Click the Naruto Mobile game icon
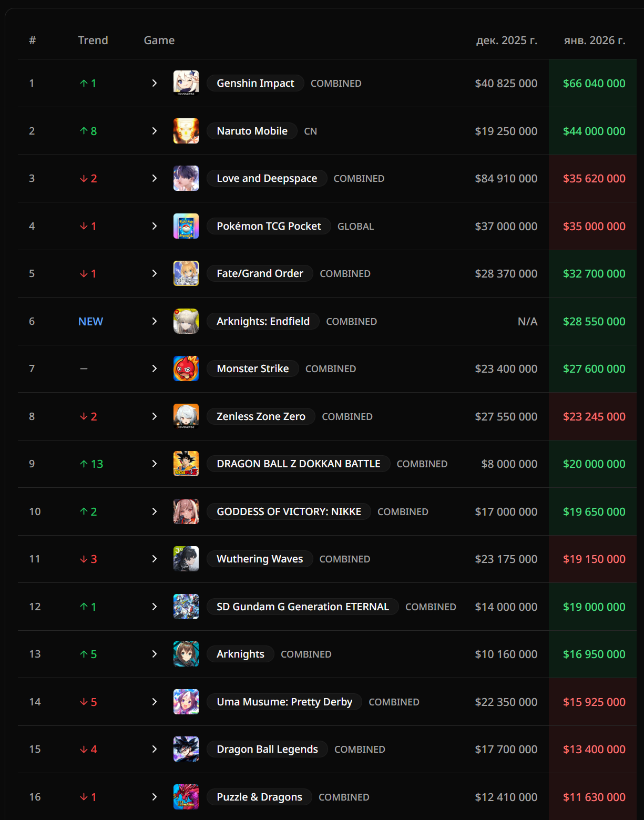The height and width of the screenshot is (820, 644). click(186, 131)
